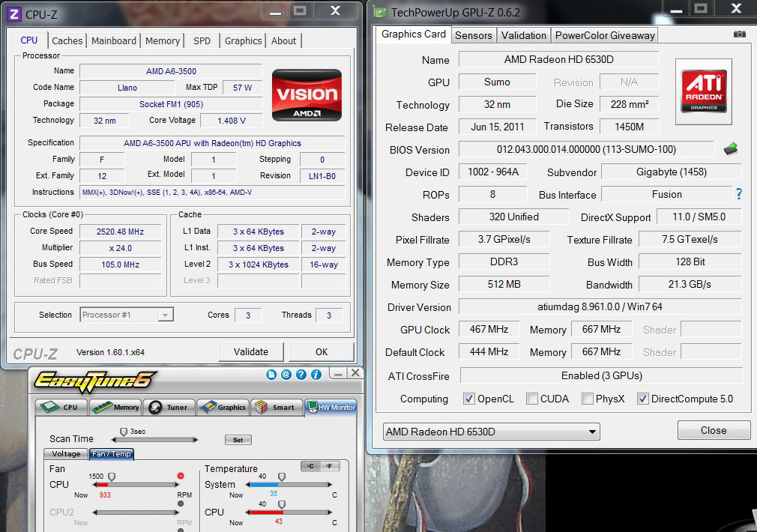Click the GPU-Z title bar icon
The image size is (757, 532).
click(381, 13)
